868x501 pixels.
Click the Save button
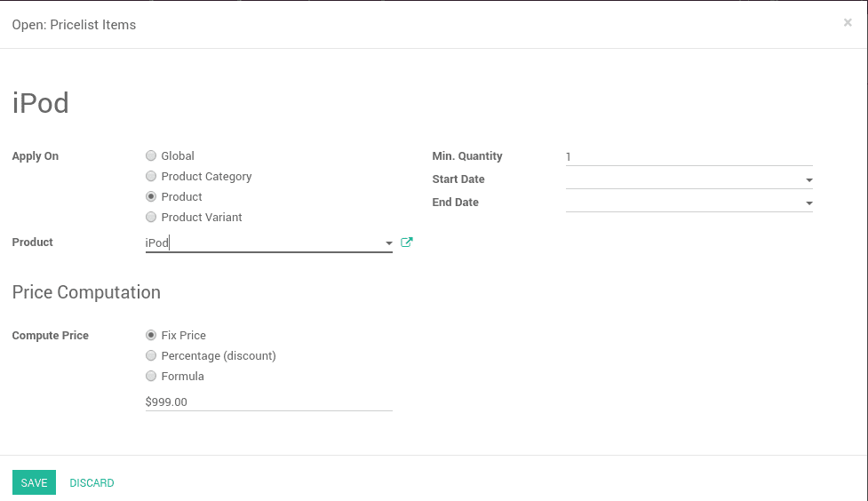tap(34, 482)
